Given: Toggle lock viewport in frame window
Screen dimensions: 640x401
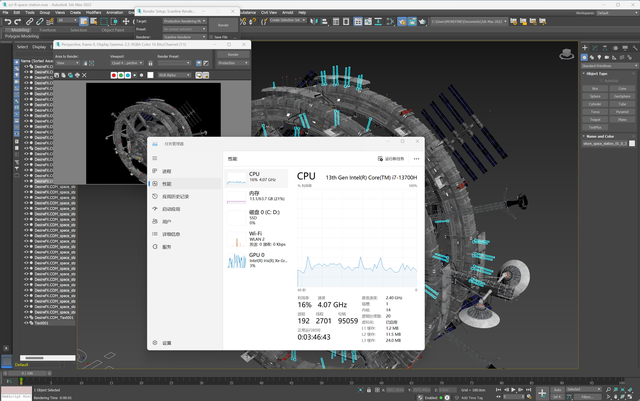Looking at the screenshot, I should pyautogui.click(x=150, y=63).
